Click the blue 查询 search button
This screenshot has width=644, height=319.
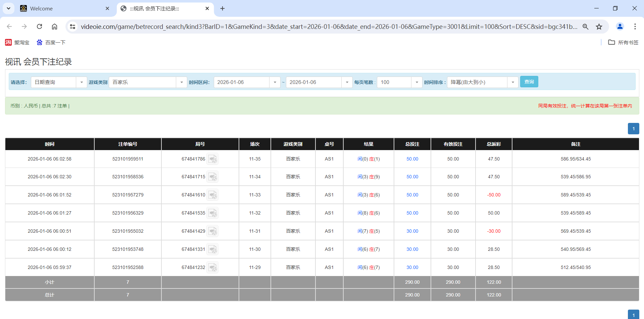coord(529,82)
